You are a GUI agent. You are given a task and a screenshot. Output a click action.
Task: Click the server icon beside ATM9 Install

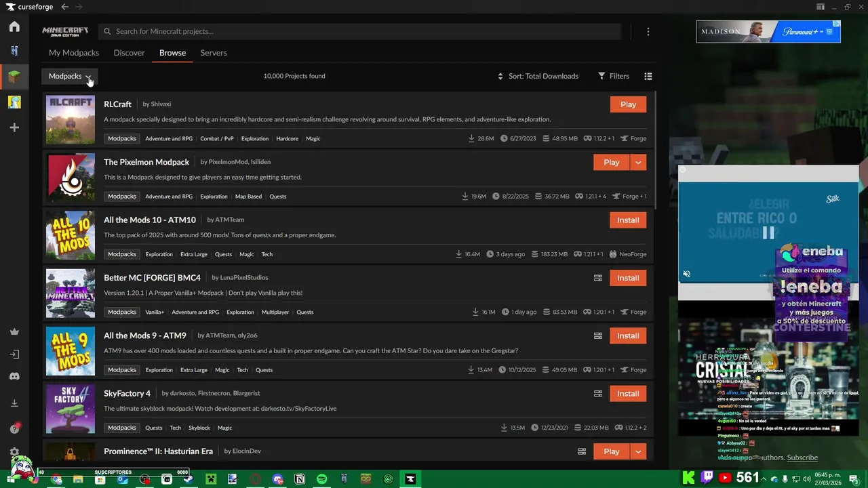pyautogui.click(x=598, y=335)
